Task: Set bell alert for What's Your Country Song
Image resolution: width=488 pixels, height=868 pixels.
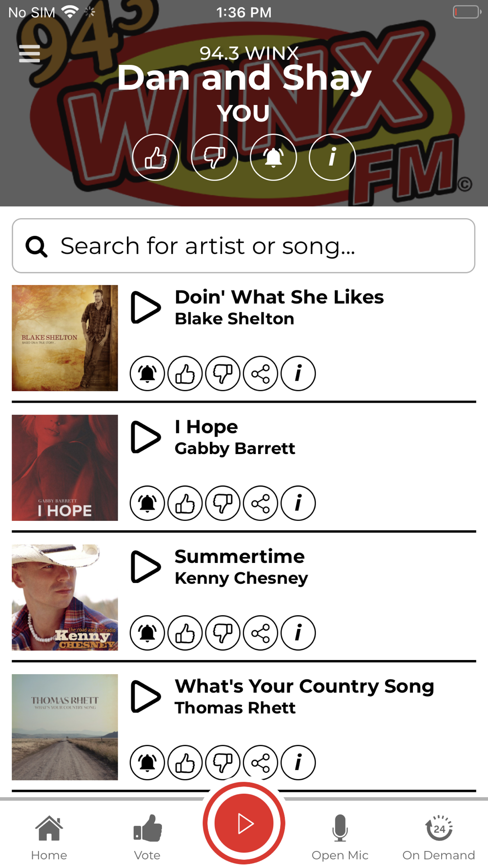Action: coord(147,763)
